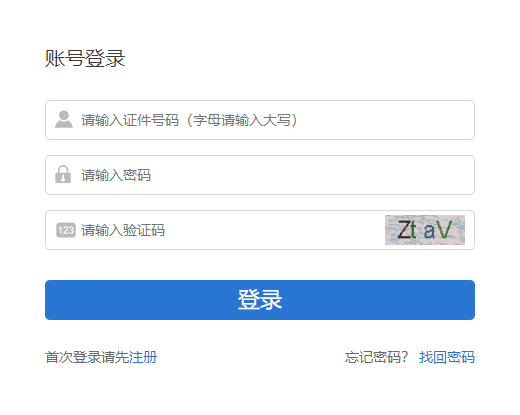Click the black letter Z in the captcha

coord(404,230)
